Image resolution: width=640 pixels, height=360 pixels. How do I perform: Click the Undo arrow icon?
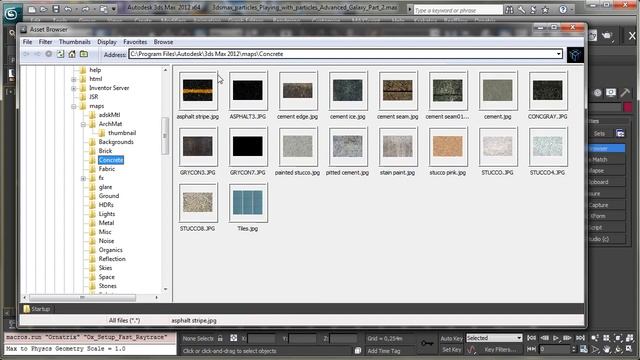(x=68, y=9)
